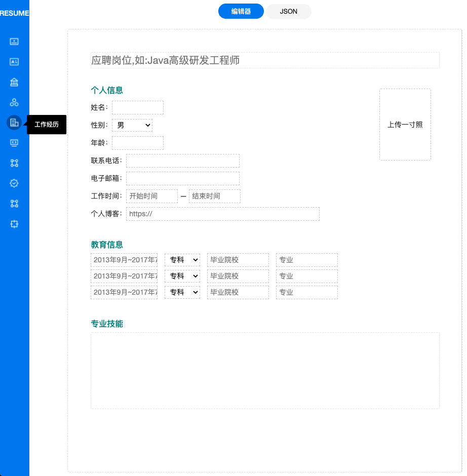Click the 个人博客 https:// input field
Image resolution: width=467 pixels, height=476 pixels.
coord(222,214)
